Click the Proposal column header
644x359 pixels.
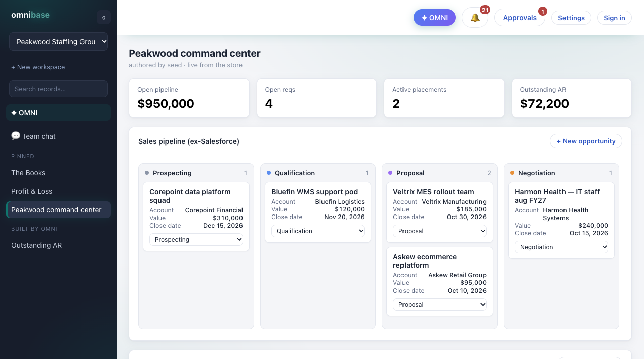[440, 173]
